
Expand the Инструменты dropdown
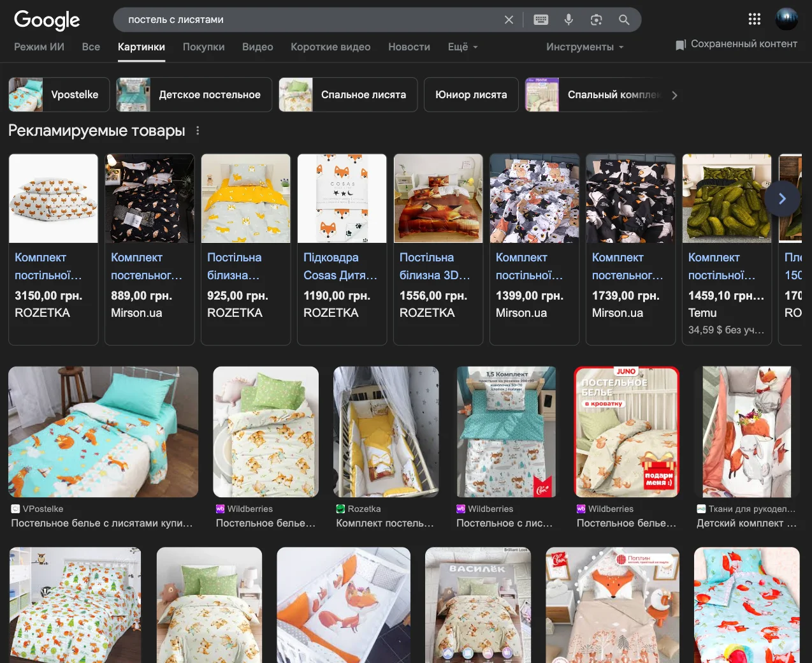tap(584, 47)
